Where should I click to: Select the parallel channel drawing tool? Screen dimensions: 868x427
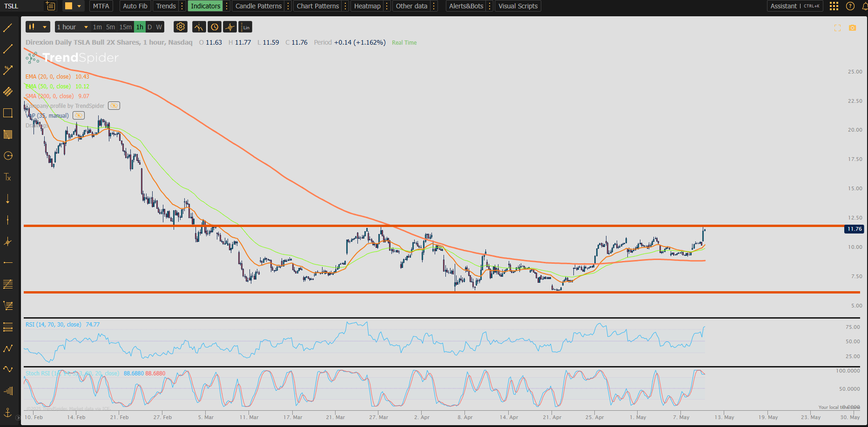tap(8, 92)
